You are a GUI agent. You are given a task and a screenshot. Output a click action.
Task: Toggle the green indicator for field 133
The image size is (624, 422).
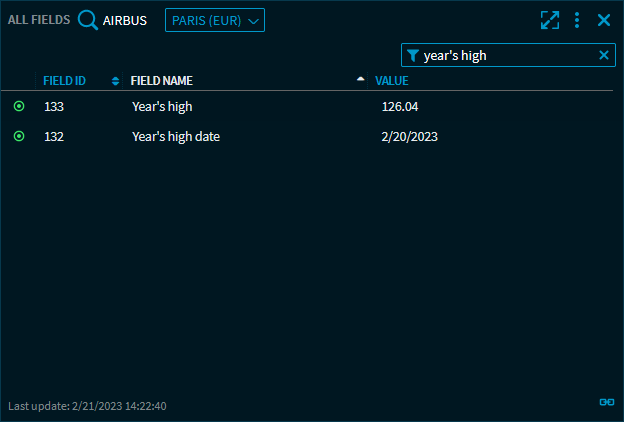(x=19, y=106)
